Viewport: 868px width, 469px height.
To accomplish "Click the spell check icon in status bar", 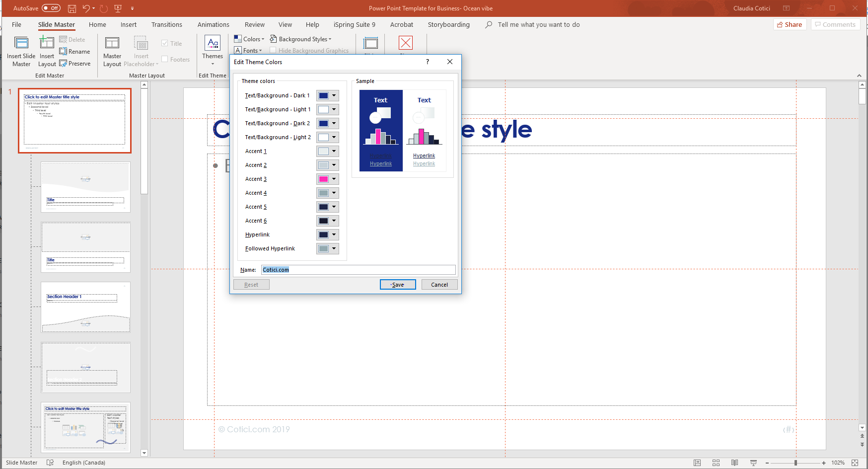I will click(x=50, y=463).
